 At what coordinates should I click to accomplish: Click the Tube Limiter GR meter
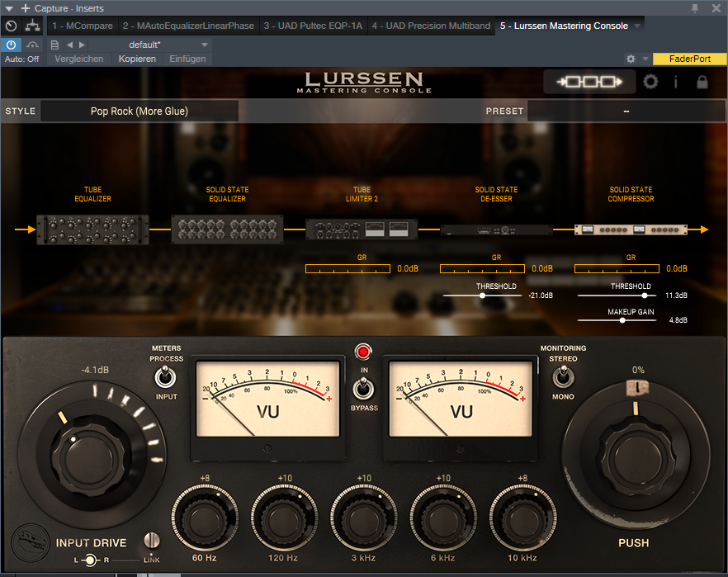[x=347, y=268]
